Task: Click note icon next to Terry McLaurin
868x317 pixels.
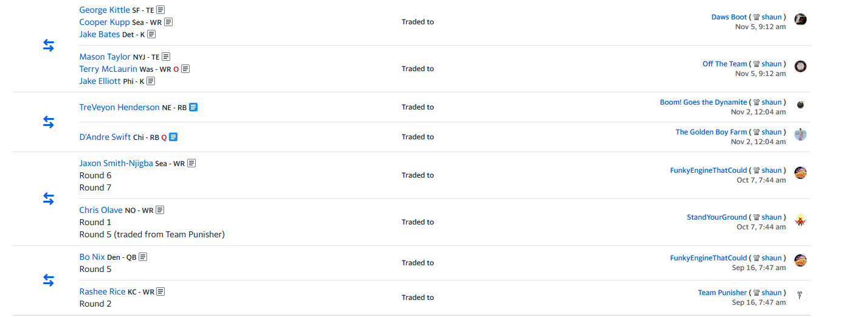Action: [185, 69]
